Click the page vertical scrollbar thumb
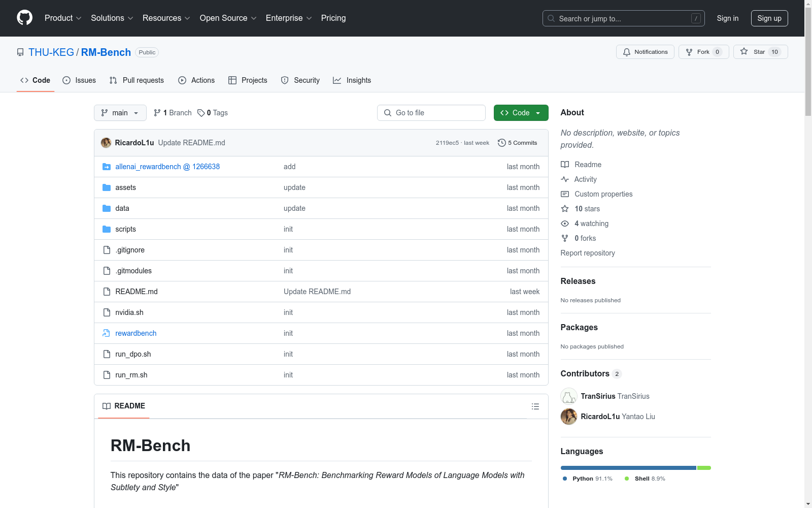The height and width of the screenshot is (508, 812). (x=808, y=62)
